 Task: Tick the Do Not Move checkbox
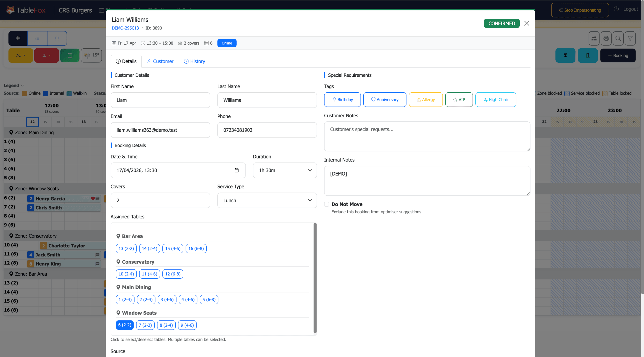click(327, 204)
